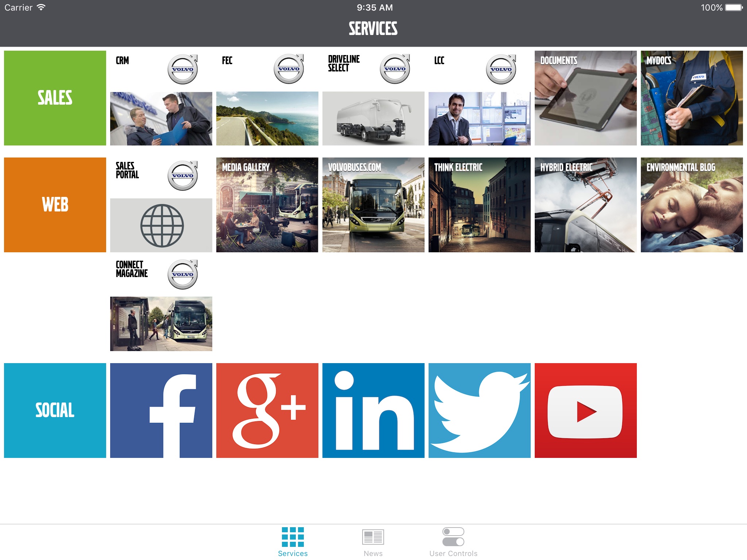
Task: Open the LCC tool
Action: 479,97
